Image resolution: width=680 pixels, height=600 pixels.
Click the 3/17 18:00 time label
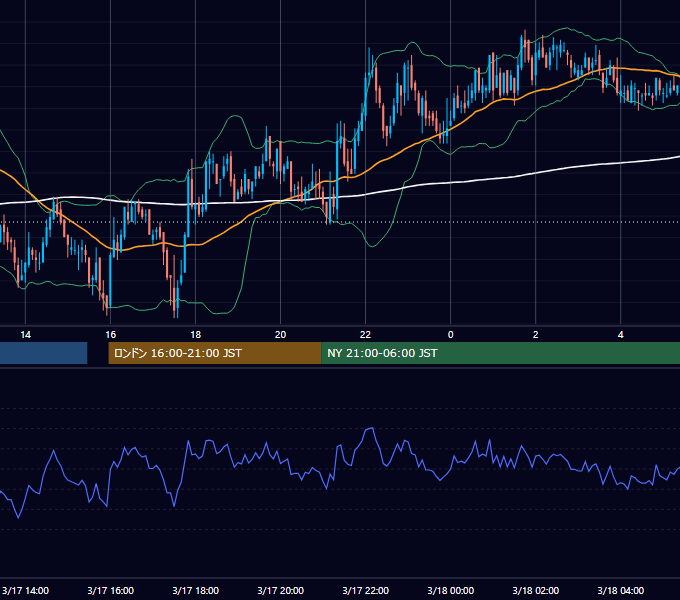[196, 590]
